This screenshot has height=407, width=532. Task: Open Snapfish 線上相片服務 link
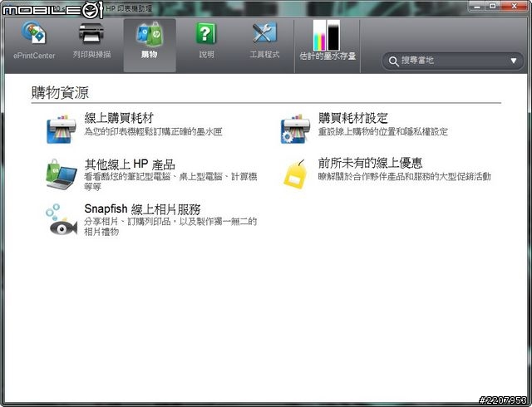tap(142, 209)
